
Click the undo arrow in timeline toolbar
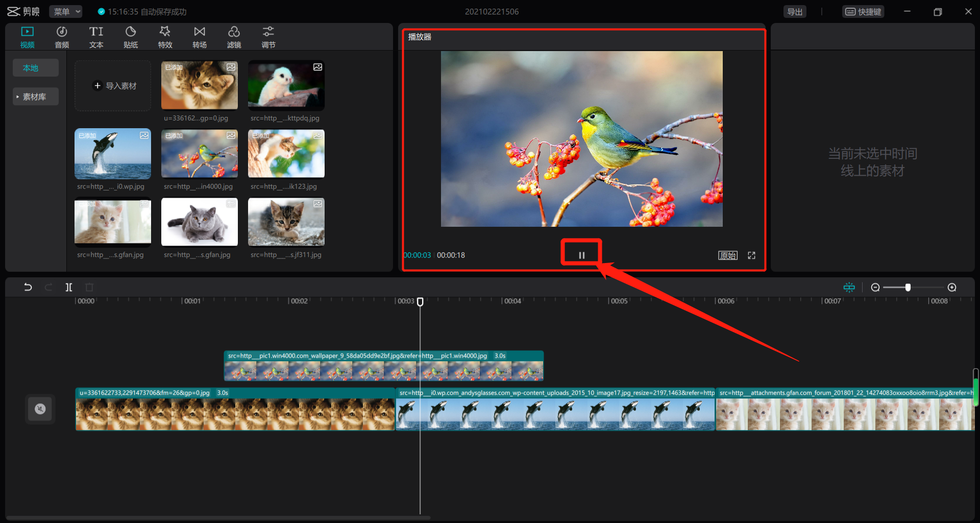point(28,287)
